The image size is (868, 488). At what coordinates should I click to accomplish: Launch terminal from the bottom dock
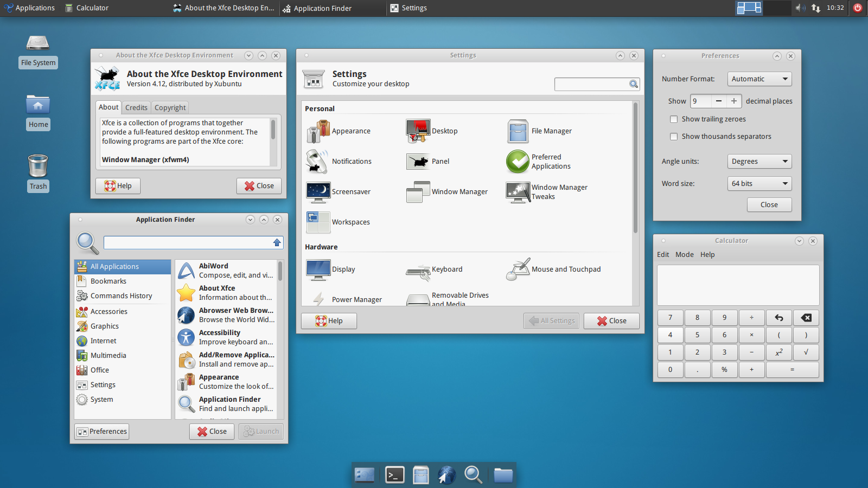(x=394, y=475)
